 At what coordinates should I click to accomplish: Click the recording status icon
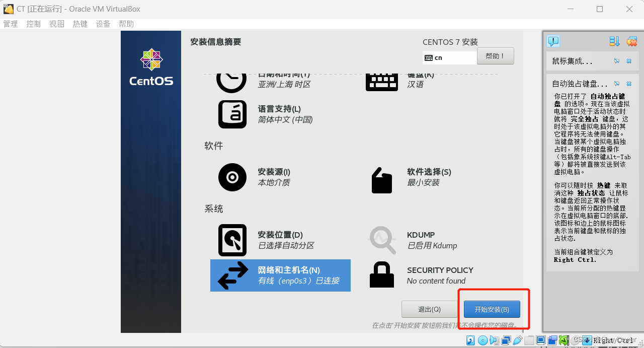click(552, 340)
